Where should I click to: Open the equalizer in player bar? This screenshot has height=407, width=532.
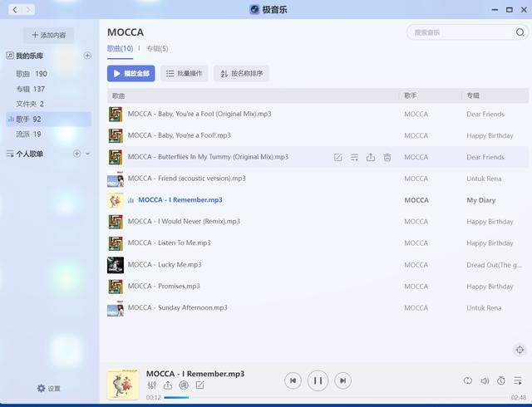tap(152, 385)
